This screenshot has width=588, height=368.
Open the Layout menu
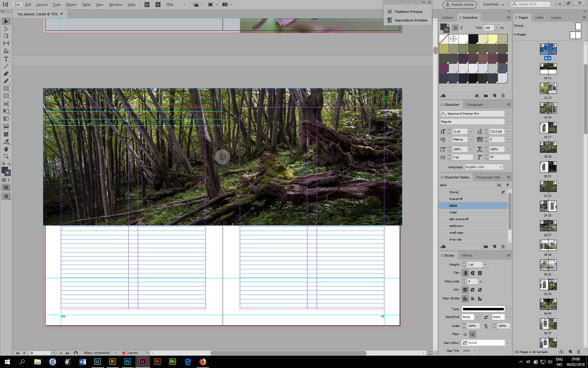point(42,5)
